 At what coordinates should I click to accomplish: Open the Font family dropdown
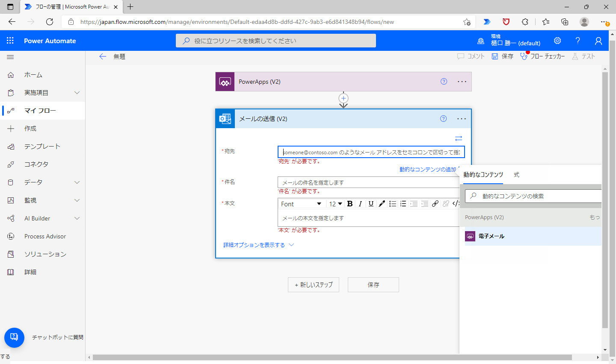pos(301,204)
